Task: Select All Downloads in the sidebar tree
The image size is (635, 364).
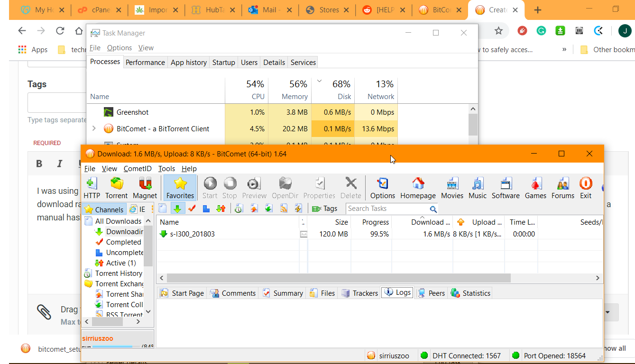Action: [118, 221]
